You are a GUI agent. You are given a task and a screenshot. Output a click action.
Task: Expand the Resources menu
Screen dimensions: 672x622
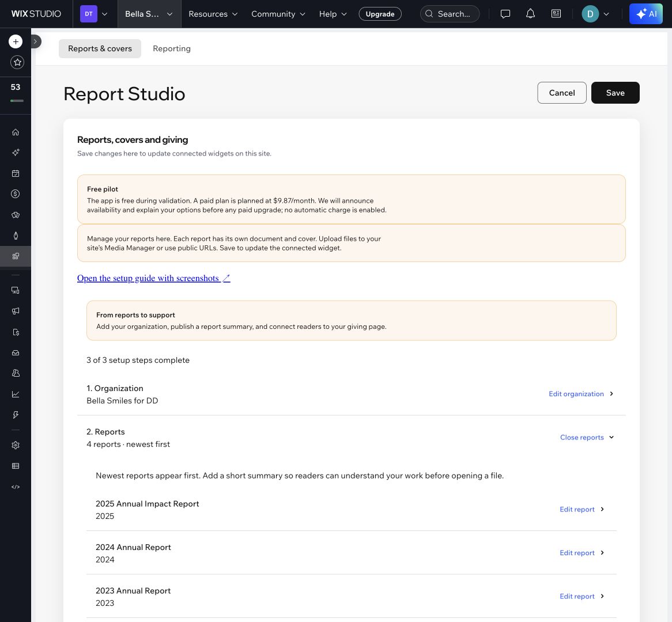(213, 14)
